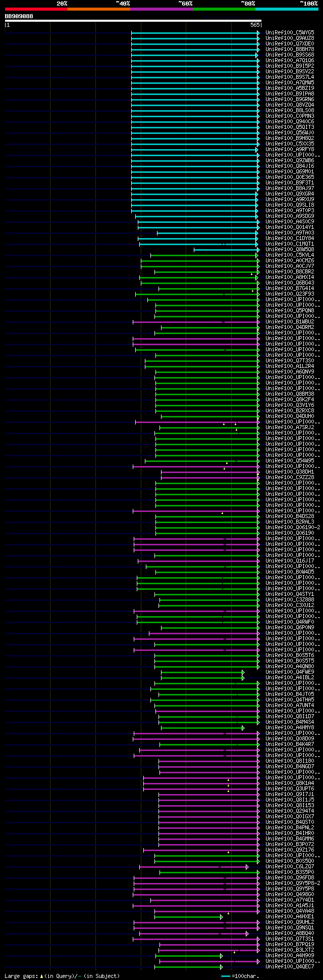Select label UniRef100_A4IBL2

pyautogui.click(x=290, y=677)
